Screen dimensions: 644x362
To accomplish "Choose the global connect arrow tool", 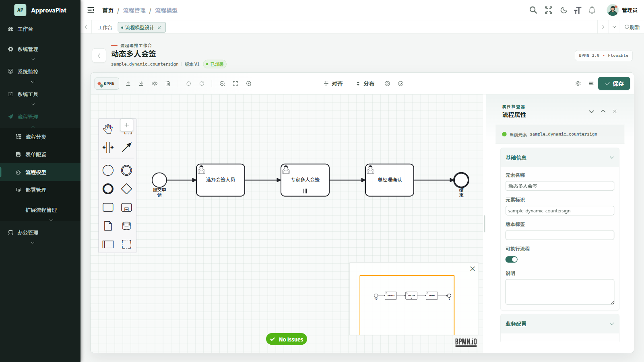I will tap(126, 147).
